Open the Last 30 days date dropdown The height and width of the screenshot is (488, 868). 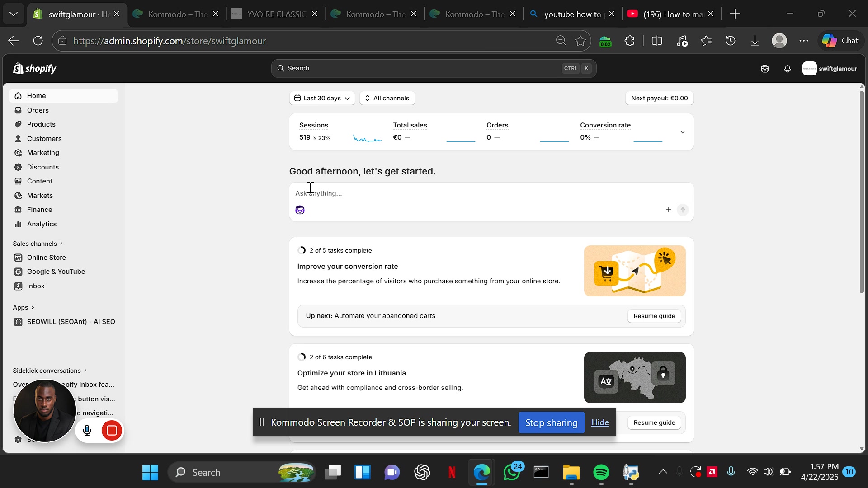coord(322,98)
